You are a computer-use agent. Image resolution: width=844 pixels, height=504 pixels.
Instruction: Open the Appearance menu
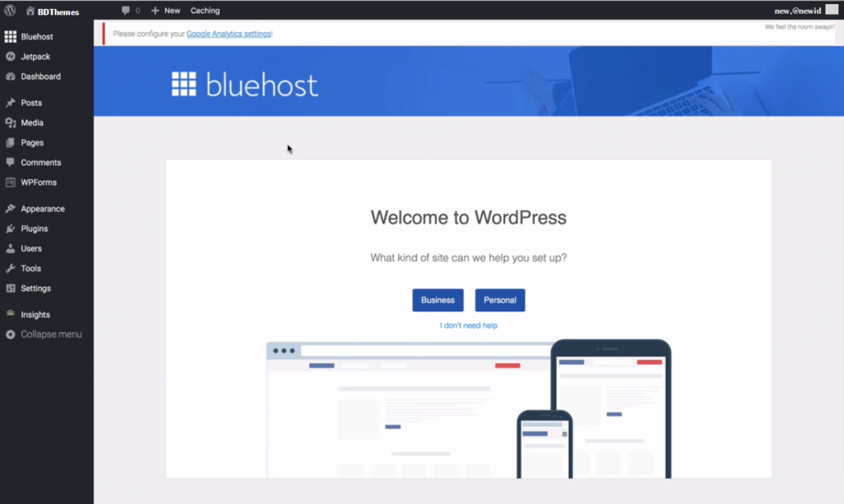42,209
